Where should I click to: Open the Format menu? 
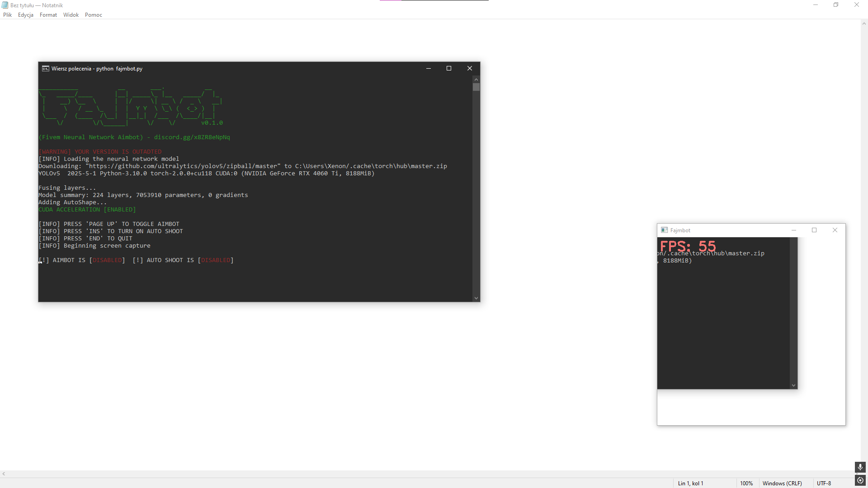click(48, 15)
